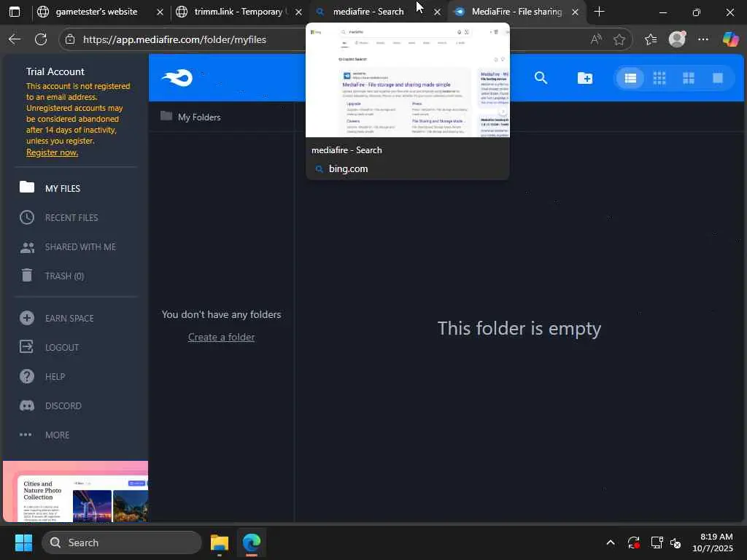The image size is (747, 560).
Task: Click the Read aloud icon
Action: tap(595, 39)
